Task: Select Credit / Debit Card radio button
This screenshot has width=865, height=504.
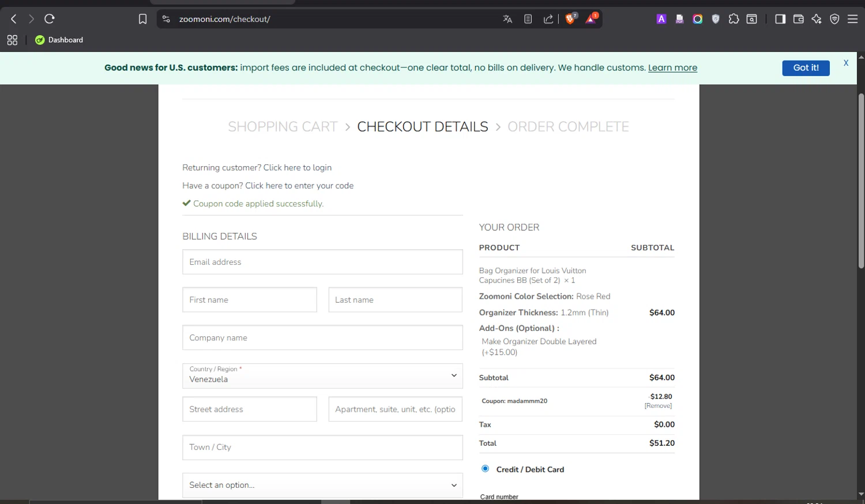Action: 485,469
